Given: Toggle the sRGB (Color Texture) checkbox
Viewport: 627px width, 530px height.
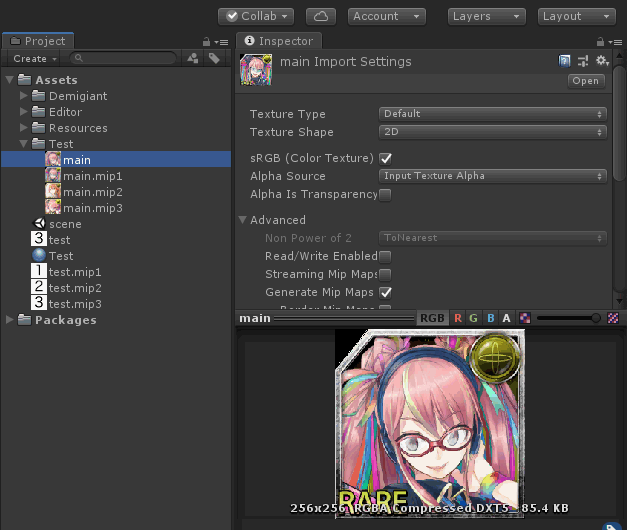Looking at the screenshot, I should click(x=386, y=158).
